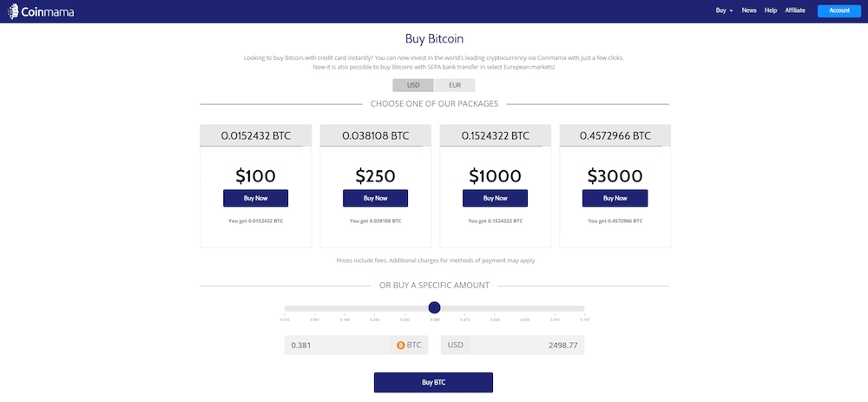Click the Account button
The image size is (868, 402).
coord(839,10)
